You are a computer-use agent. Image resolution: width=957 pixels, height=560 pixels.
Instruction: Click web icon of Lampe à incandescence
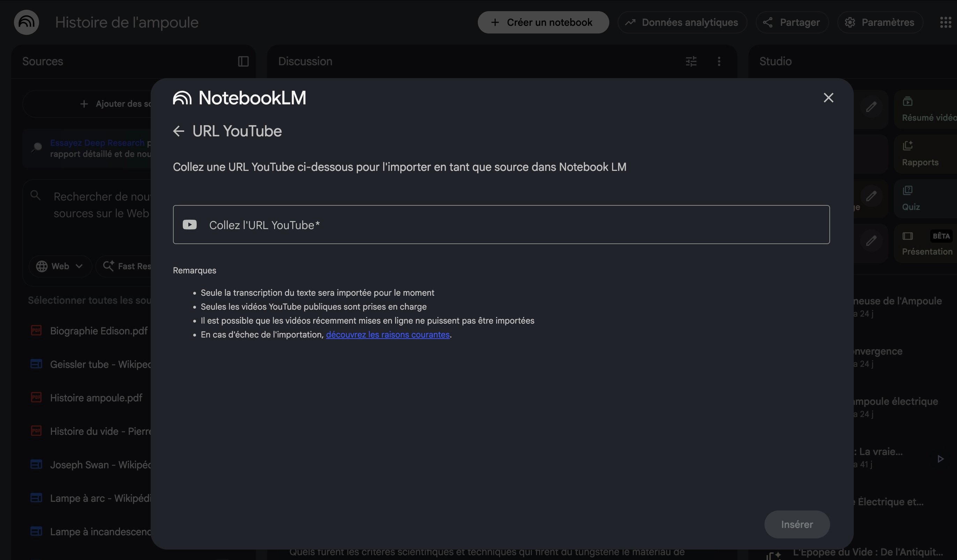tap(36, 531)
